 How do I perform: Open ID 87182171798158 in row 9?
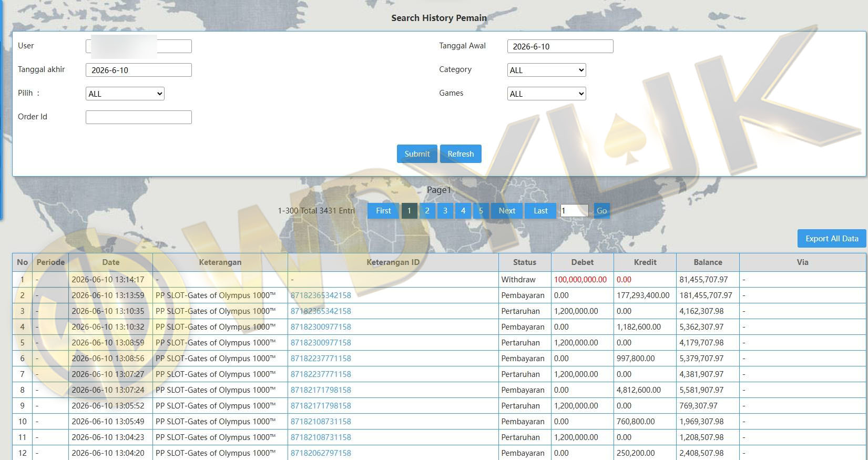click(x=321, y=406)
